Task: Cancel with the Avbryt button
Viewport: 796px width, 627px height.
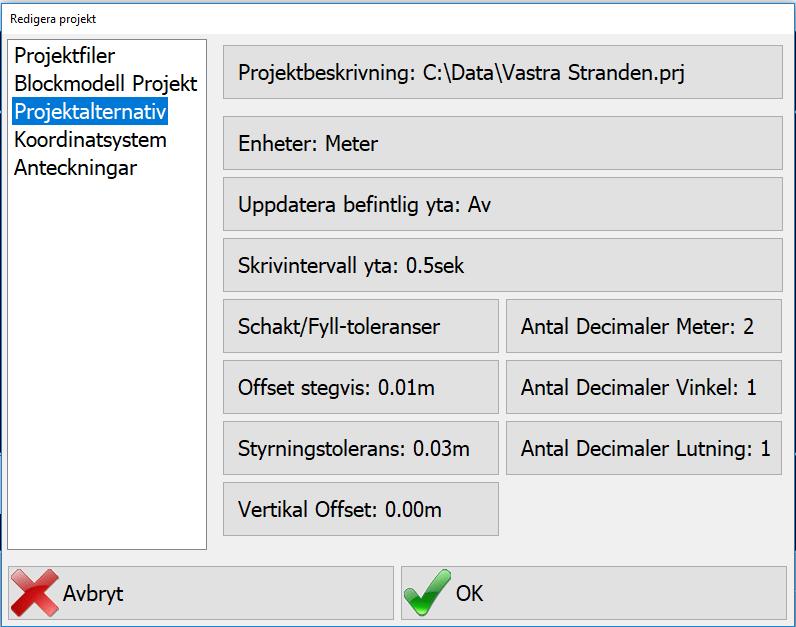Action: [201, 593]
